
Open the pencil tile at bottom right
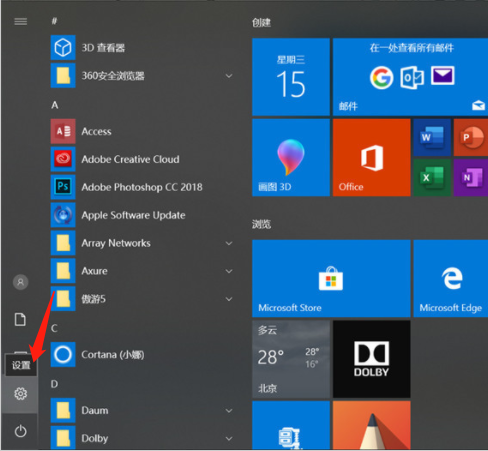(x=372, y=425)
